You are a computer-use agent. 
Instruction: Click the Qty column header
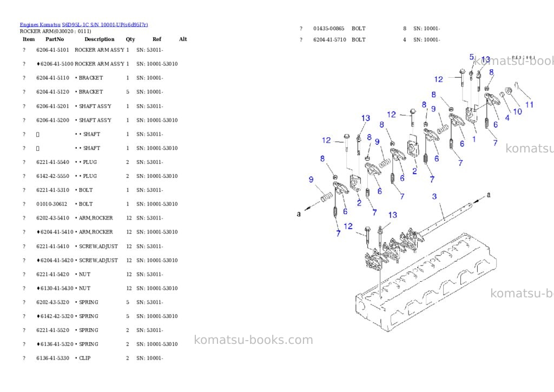pos(130,39)
